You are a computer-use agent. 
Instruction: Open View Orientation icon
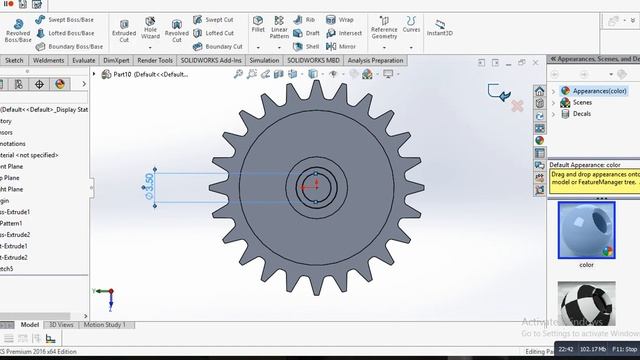(x=293, y=74)
